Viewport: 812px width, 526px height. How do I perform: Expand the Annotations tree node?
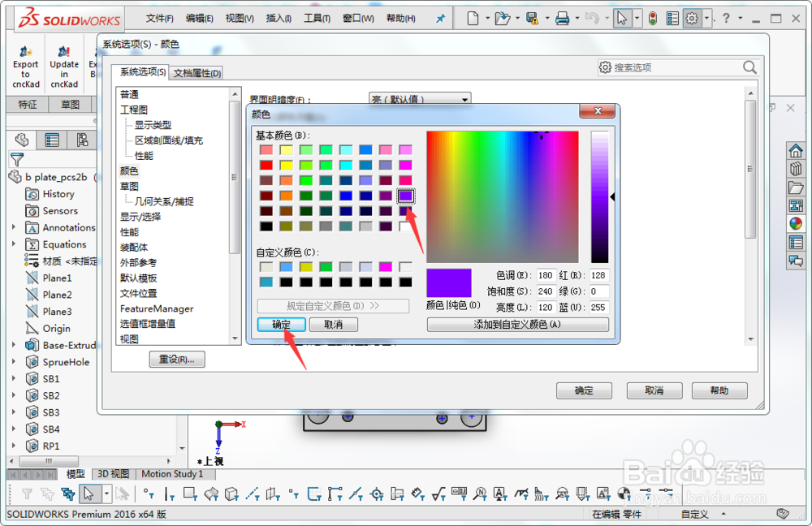[x=14, y=227]
